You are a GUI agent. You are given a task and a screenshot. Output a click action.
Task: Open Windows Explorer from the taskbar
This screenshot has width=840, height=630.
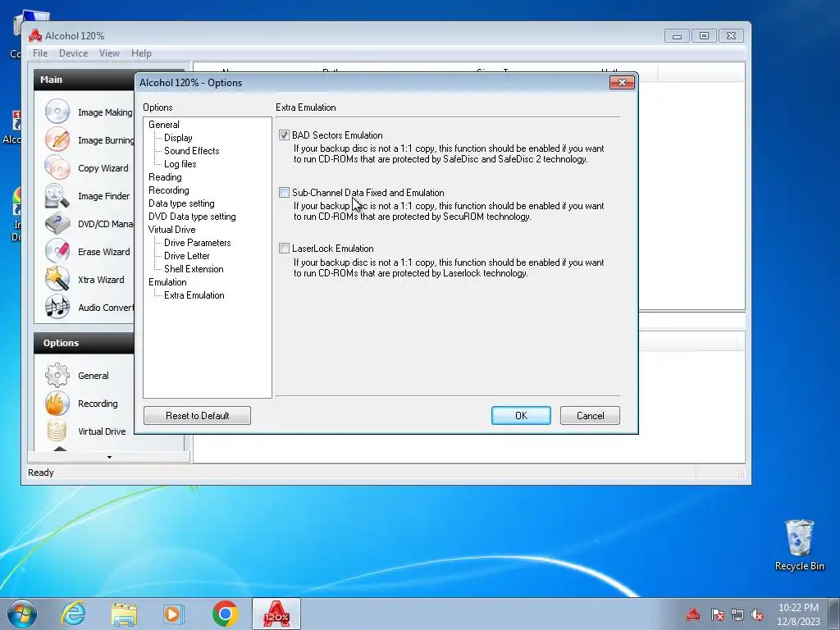tap(124, 614)
